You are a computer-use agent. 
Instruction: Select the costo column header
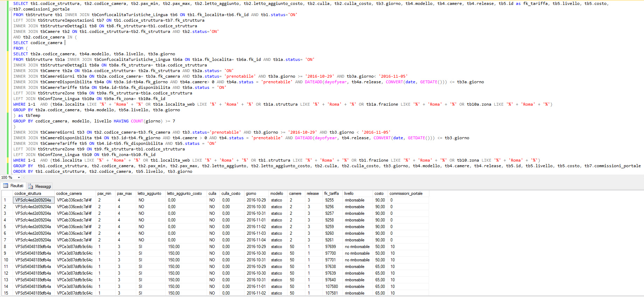[381, 193]
